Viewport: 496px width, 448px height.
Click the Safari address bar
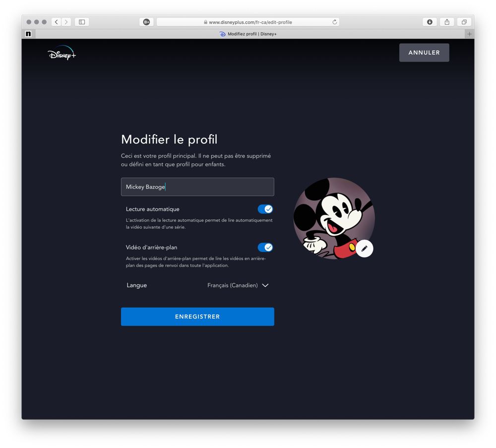[x=248, y=22]
